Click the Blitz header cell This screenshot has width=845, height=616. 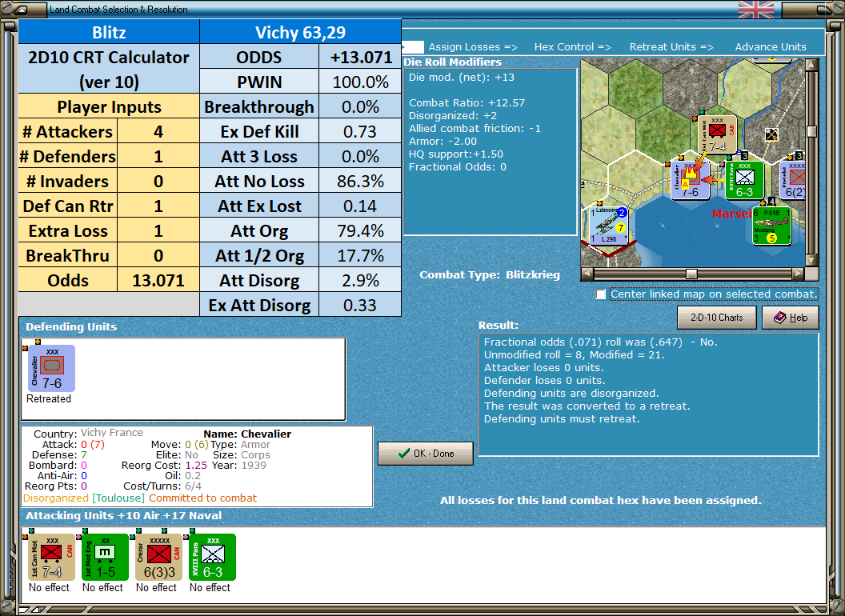tap(109, 32)
